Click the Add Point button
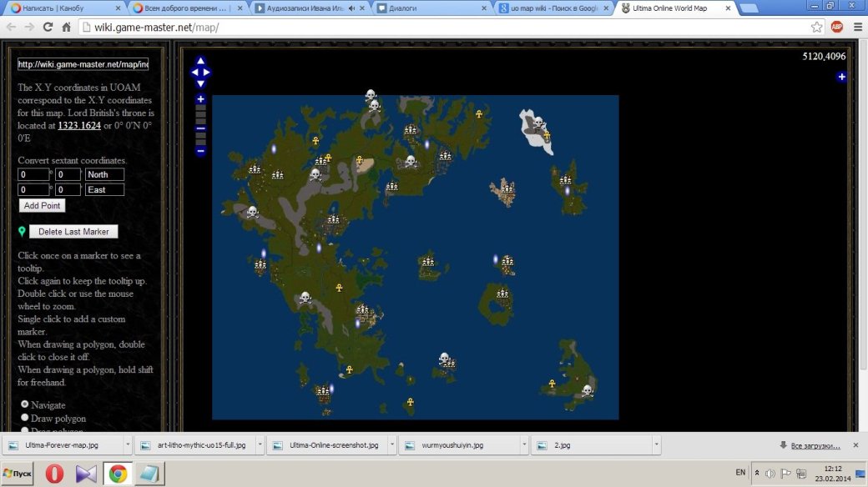868x487 pixels. pos(42,205)
